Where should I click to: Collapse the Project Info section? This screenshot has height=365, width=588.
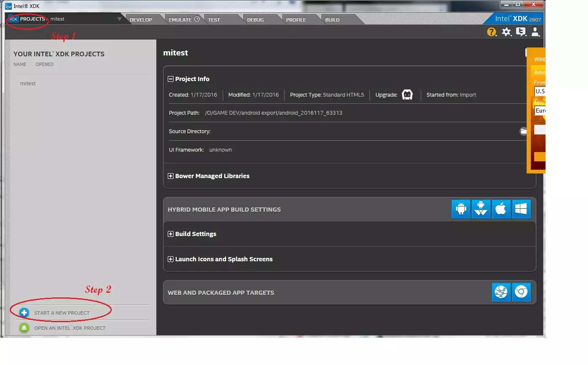pyautogui.click(x=171, y=79)
